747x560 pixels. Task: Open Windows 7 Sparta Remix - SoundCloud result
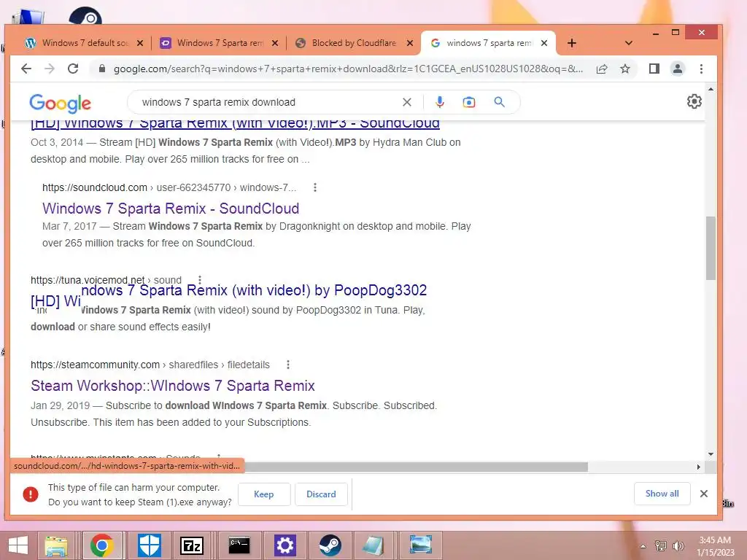coord(171,209)
